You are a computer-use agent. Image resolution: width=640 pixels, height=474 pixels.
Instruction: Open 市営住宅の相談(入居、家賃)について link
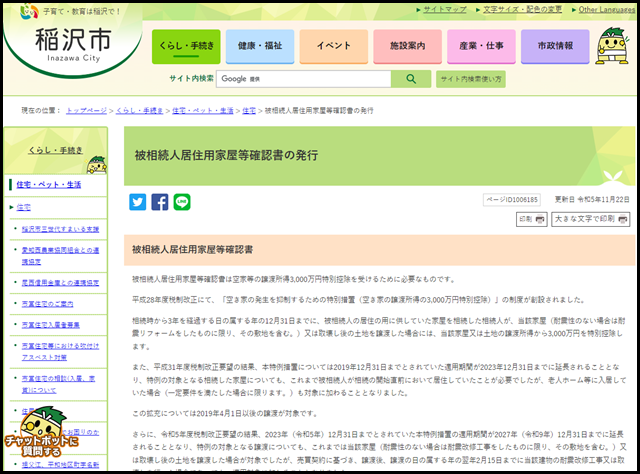point(58,385)
